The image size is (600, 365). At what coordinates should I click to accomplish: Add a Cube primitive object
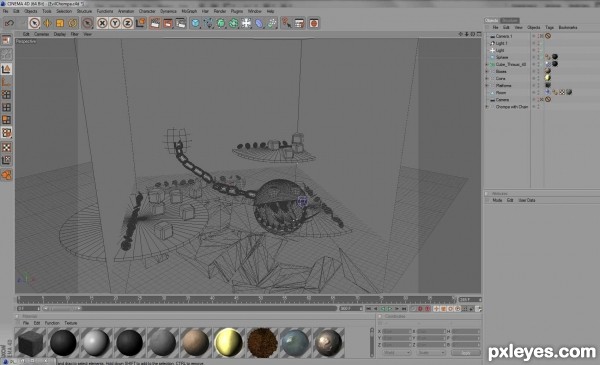tap(196, 23)
